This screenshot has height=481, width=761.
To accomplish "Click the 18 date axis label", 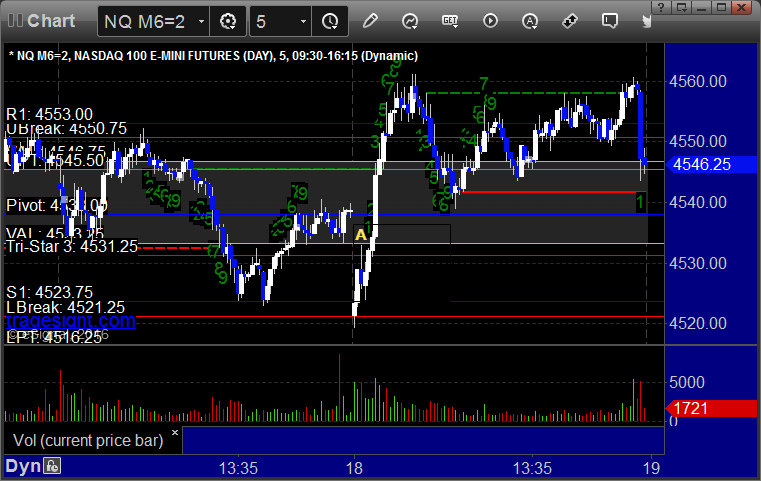I will click(x=354, y=468).
